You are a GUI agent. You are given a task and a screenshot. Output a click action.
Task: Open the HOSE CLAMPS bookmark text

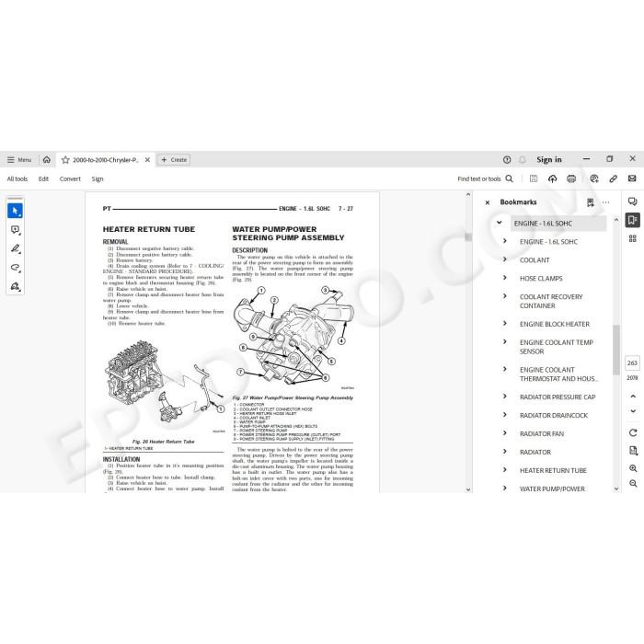click(541, 279)
